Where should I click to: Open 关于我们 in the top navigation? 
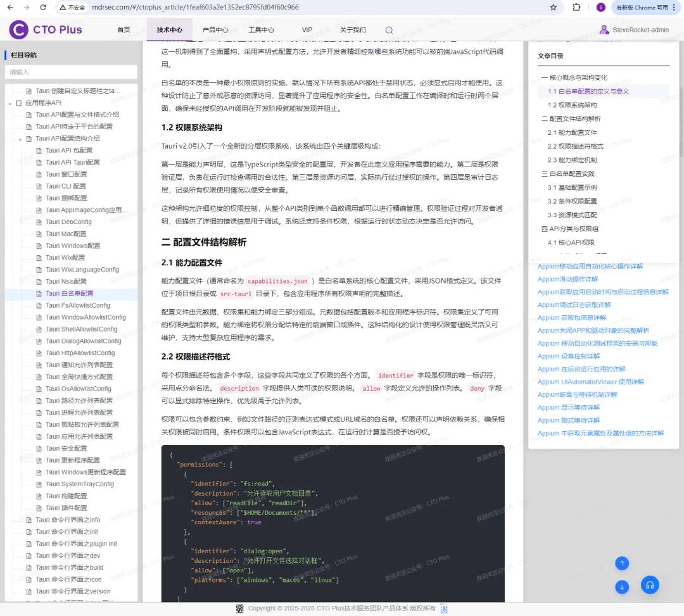click(353, 30)
